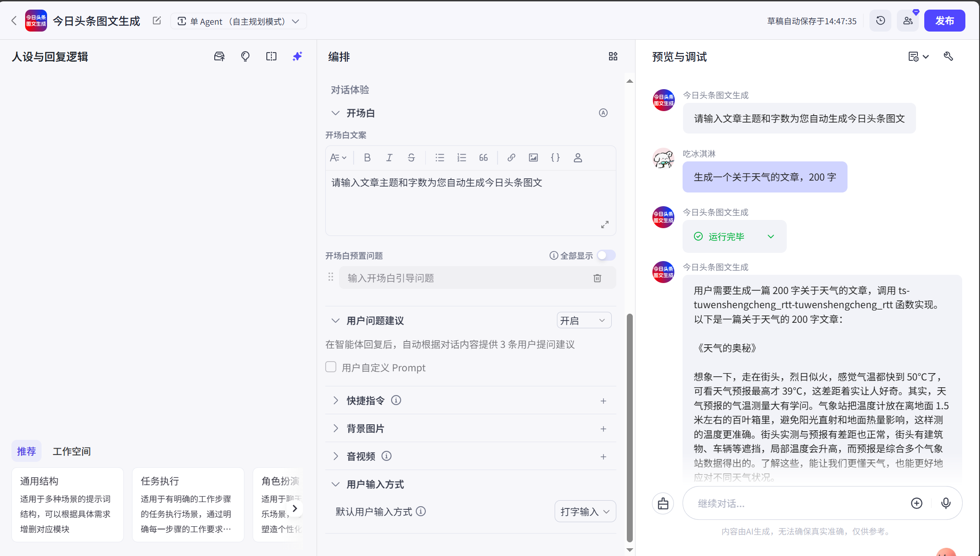
Task: Expand the 运行完毕 result in chat preview
Action: tap(771, 236)
